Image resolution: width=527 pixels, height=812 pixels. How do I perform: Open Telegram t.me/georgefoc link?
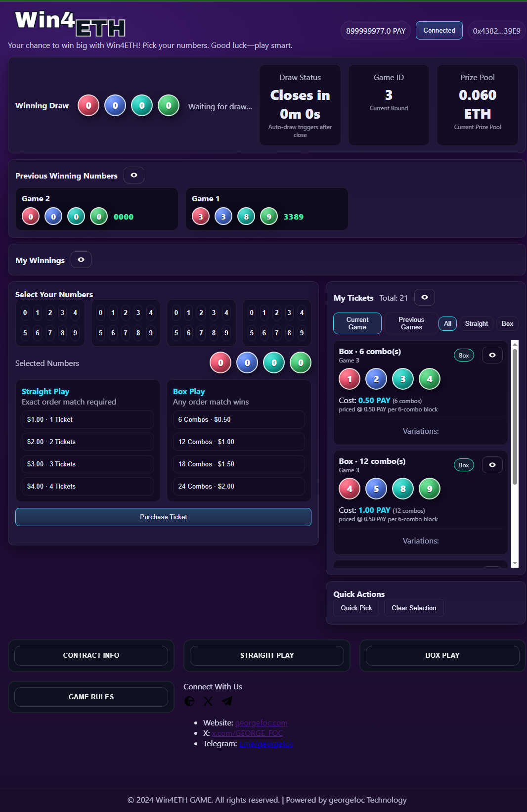coord(266,744)
